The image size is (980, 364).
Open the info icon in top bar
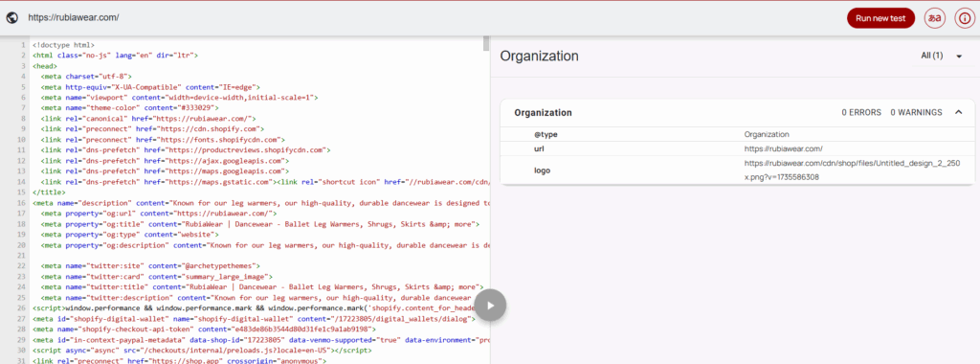[965, 18]
